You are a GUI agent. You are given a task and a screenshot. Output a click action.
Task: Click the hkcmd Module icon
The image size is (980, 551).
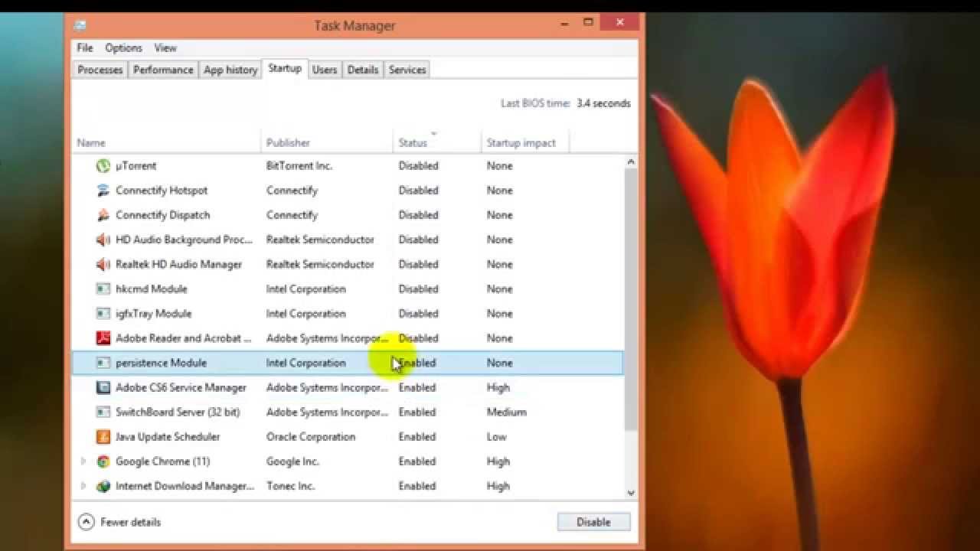[x=103, y=289]
